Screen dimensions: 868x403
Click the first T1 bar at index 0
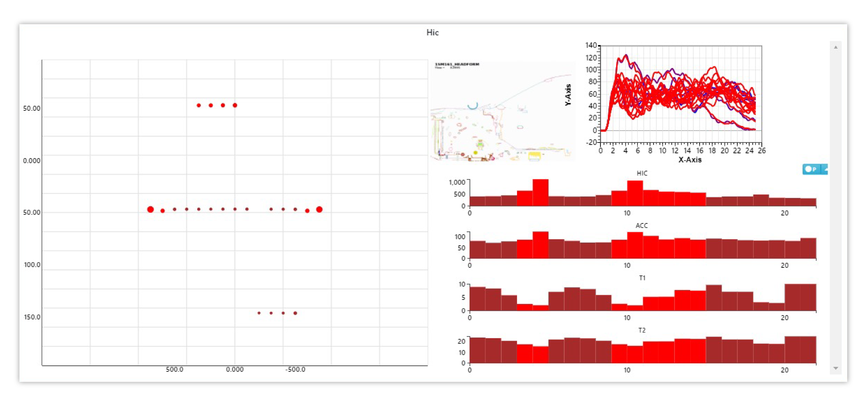click(478, 299)
